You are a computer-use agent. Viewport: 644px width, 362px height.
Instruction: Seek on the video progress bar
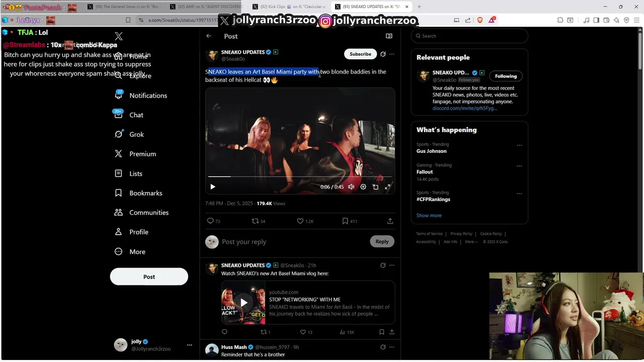point(300,176)
